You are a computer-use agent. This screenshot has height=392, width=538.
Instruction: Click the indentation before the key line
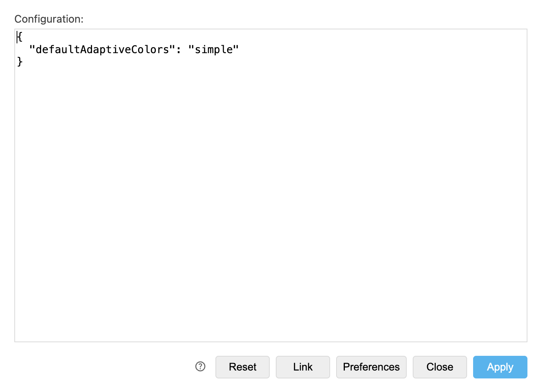click(x=23, y=49)
